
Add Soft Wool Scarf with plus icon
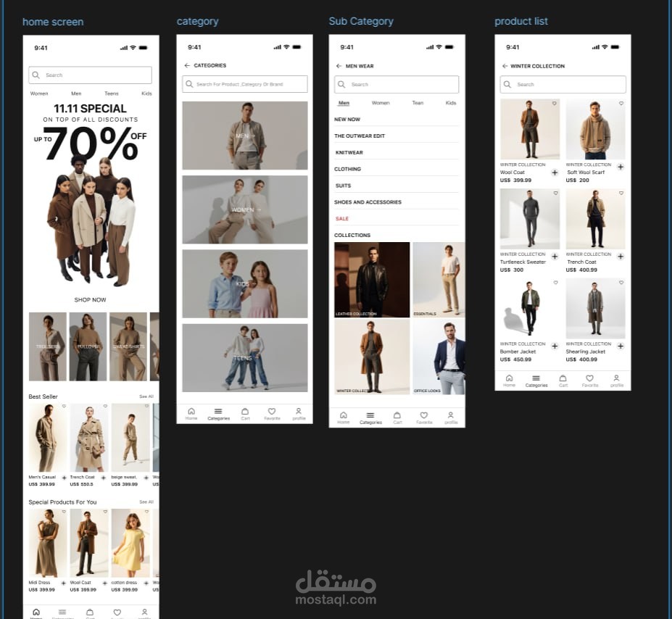point(621,167)
